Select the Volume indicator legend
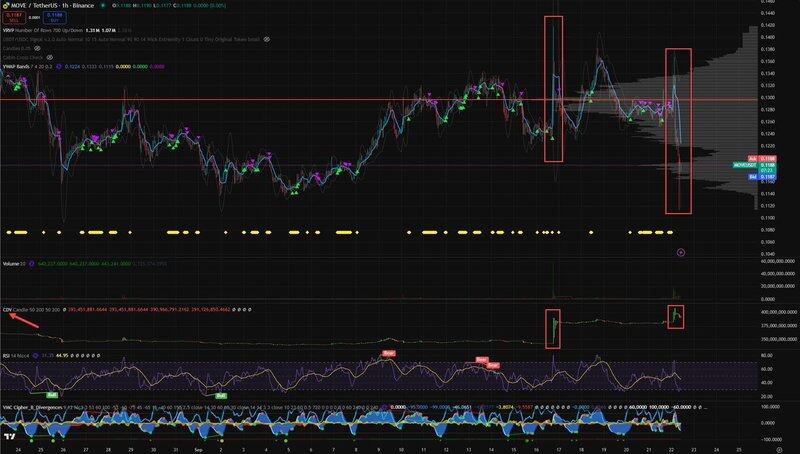This screenshot has height=454, width=800. coord(14,264)
